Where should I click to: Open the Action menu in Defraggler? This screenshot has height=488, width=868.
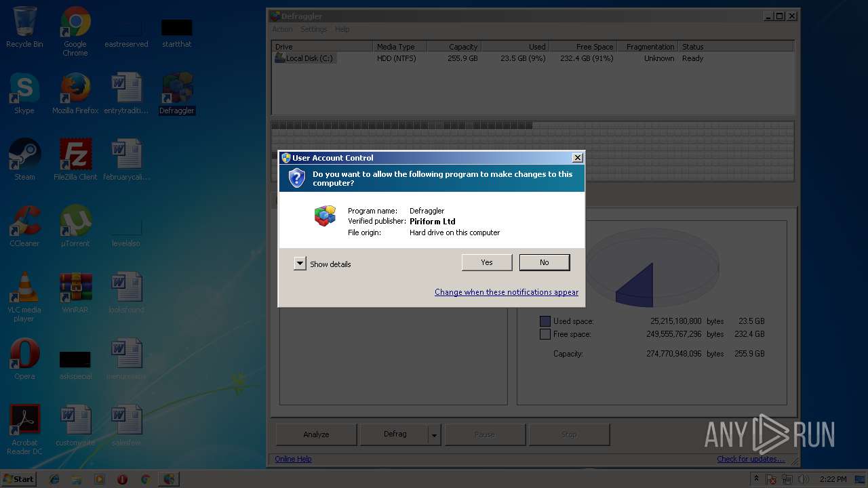282,29
